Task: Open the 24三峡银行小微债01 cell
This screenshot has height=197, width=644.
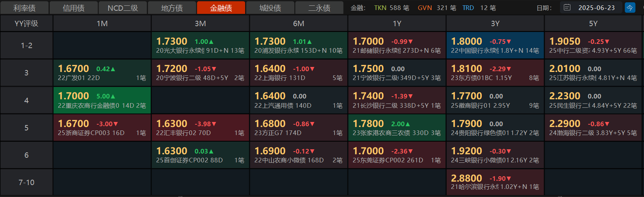Action: pos(495,155)
